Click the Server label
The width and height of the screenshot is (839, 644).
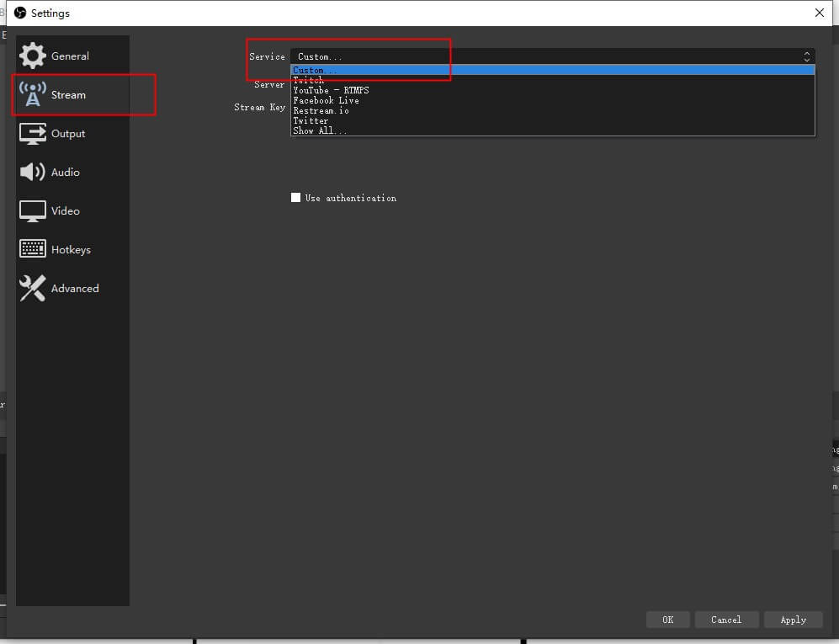(x=269, y=84)
